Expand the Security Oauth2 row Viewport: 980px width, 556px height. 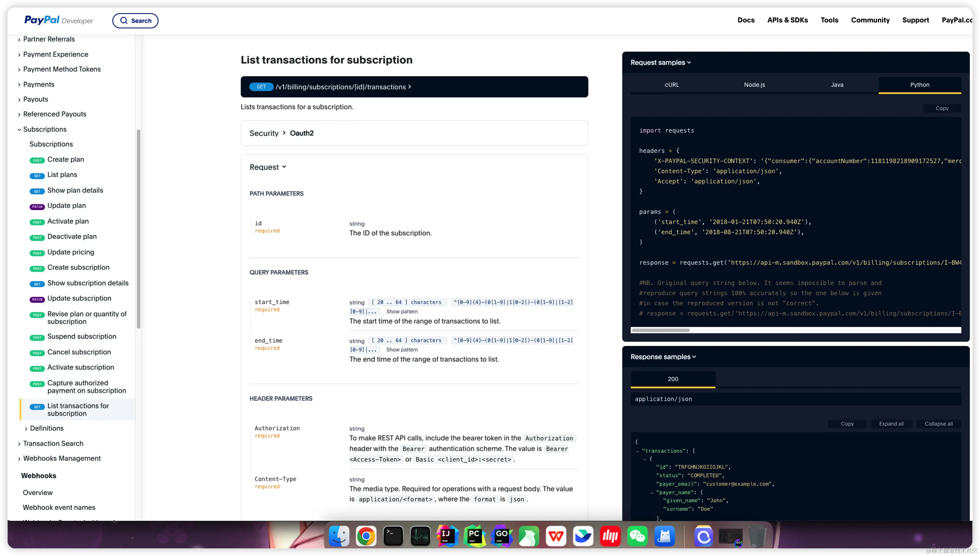click(x=284, y=133)
